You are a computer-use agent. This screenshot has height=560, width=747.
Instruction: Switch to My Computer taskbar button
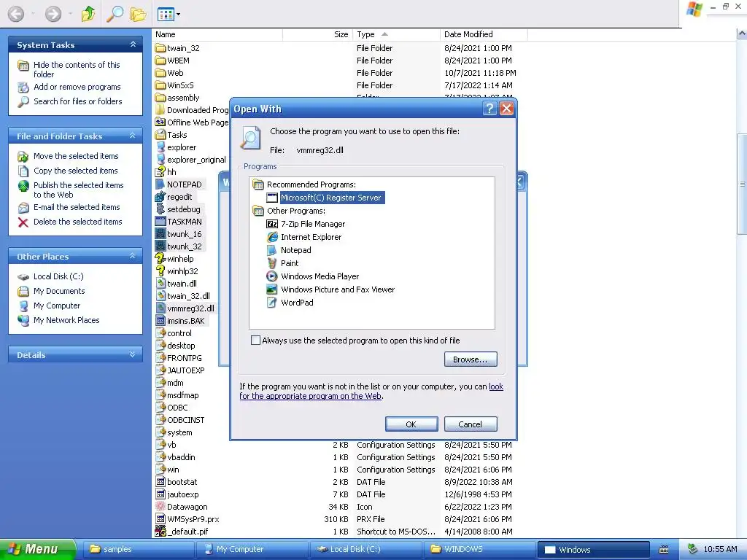[x=252, y=549]
